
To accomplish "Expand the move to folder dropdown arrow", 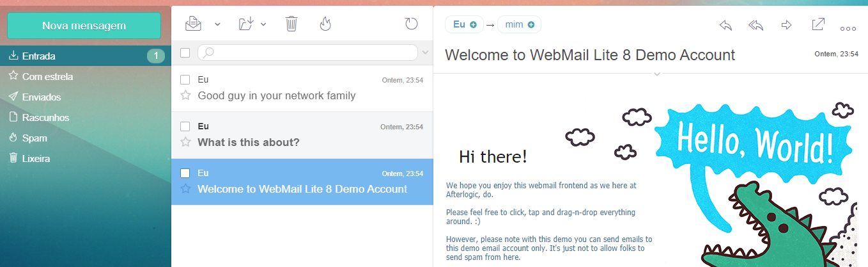I will 263,24.
